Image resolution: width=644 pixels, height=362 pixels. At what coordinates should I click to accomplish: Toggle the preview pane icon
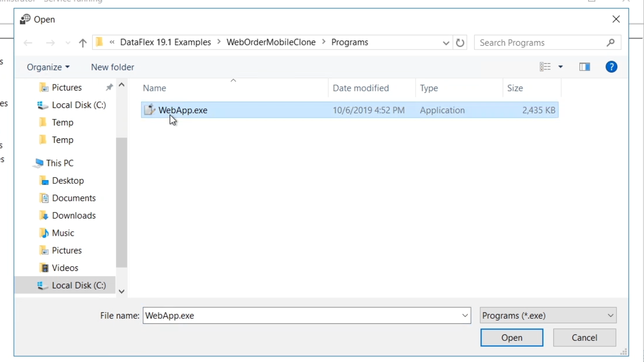(585, 67)
